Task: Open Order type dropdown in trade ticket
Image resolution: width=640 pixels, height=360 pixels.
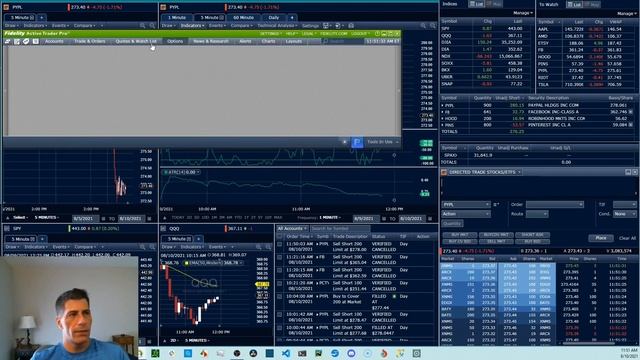Action: click(x=554, y=204)
